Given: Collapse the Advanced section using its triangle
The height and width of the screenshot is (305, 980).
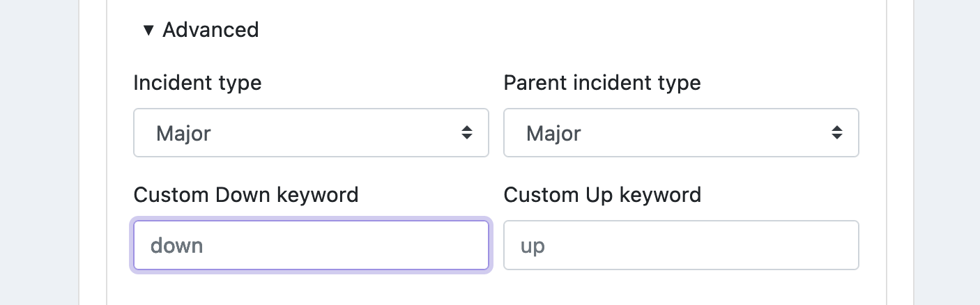Looking at the screenshot, I should [147, 30].
